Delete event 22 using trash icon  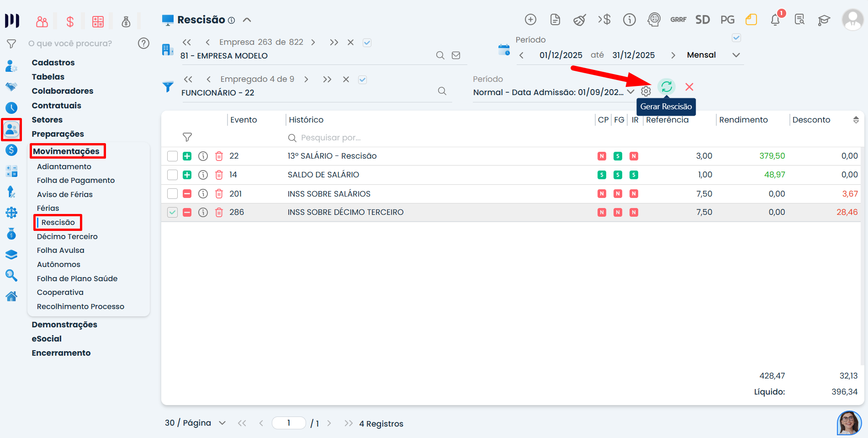[219, 156]
